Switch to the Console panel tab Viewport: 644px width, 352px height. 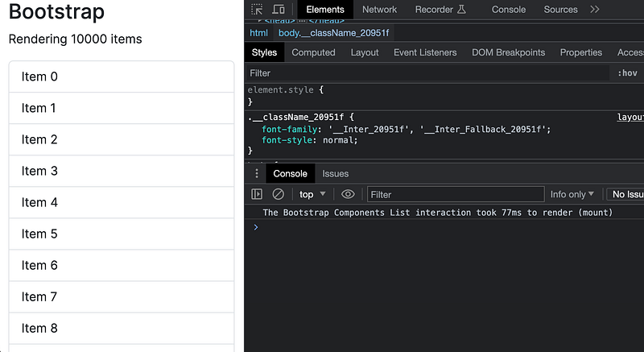(509, 10)
